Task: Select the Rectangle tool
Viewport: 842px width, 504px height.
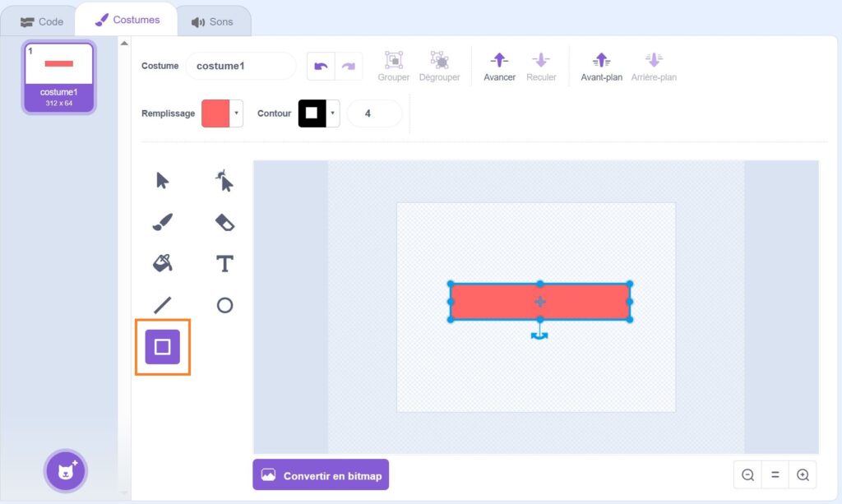Action: coord(163,347)
